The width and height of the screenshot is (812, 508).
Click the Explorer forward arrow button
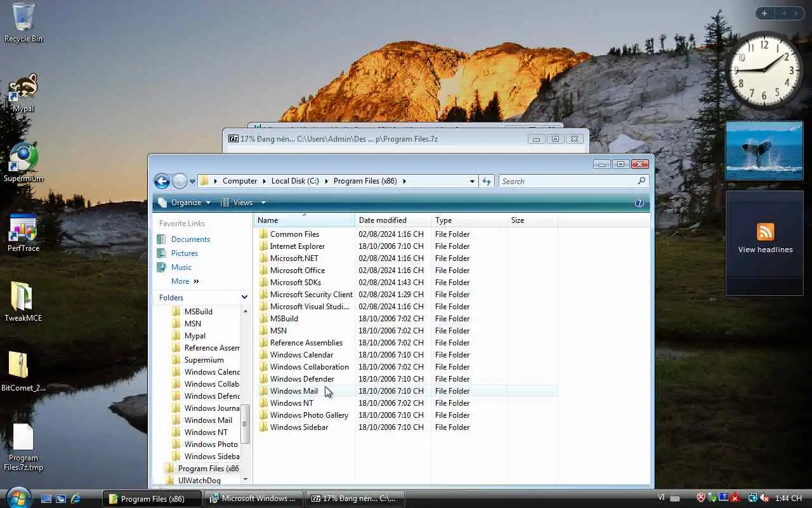pyautogui.click(x=180, y=181)
